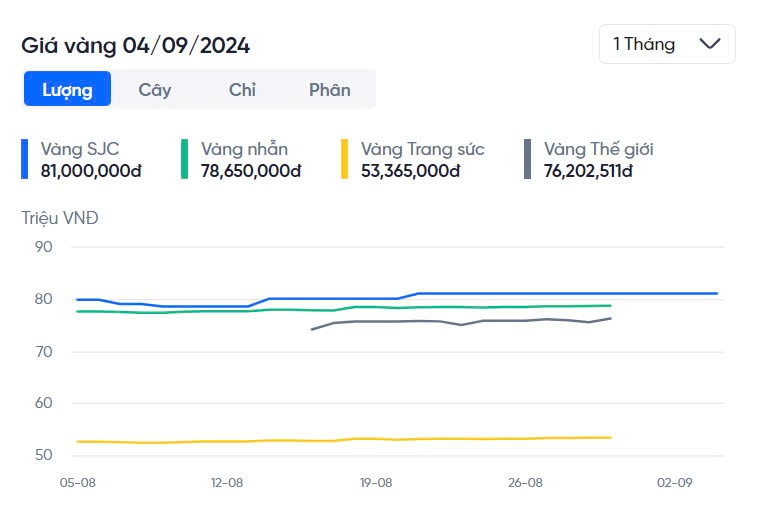Click the blue Vàng SJC color bar
This screenshot has height=510, width=761.
pyautogui.click(x=25, y=159)
